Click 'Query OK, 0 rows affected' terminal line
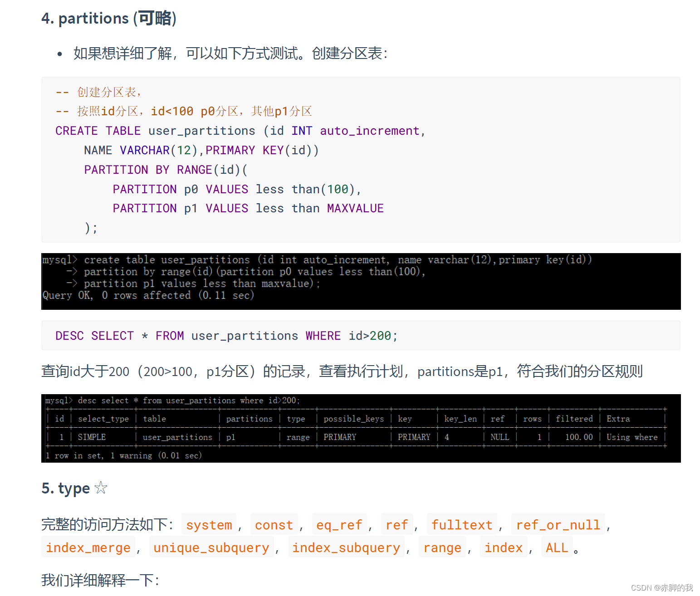 (x=148, y=295)
